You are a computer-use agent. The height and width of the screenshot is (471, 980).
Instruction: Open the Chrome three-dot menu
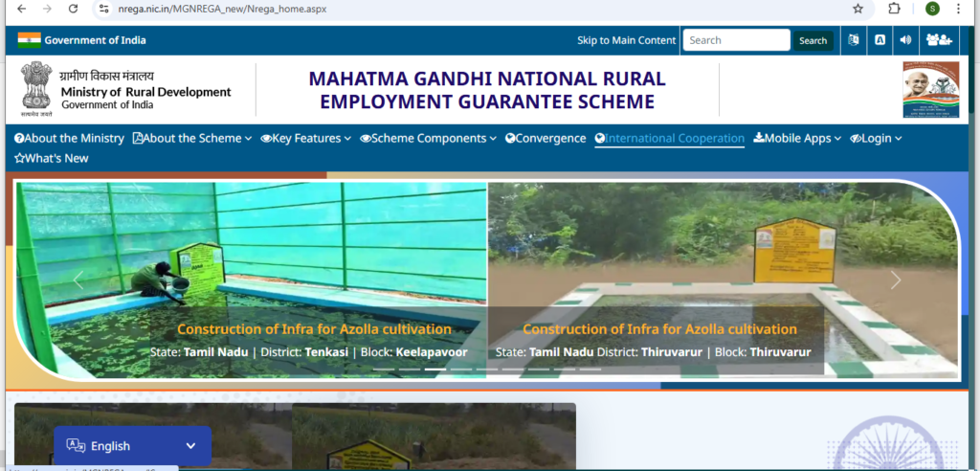point(959,9)
